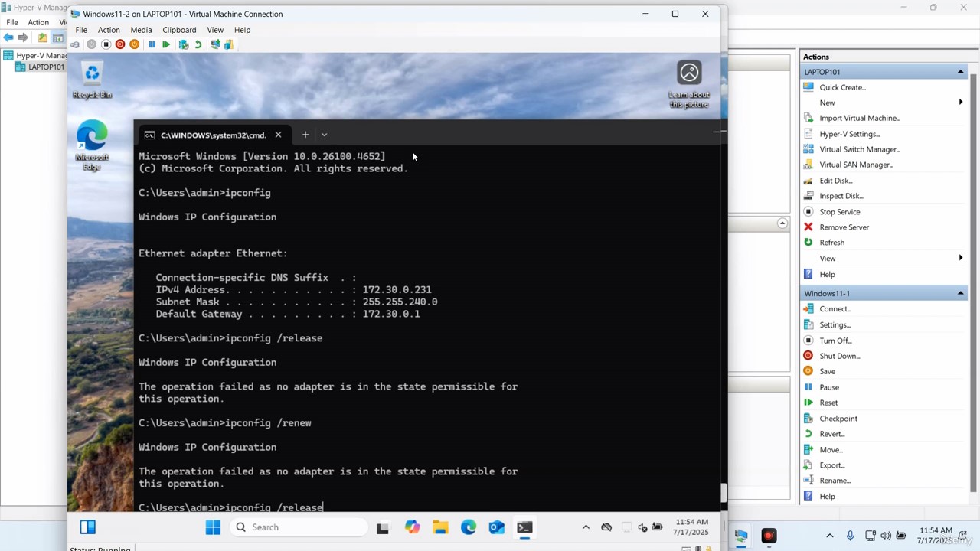This screenshot has height=551, width=980.
Task: Open the View menu of VM Connection
Action: tap(215, 30)
